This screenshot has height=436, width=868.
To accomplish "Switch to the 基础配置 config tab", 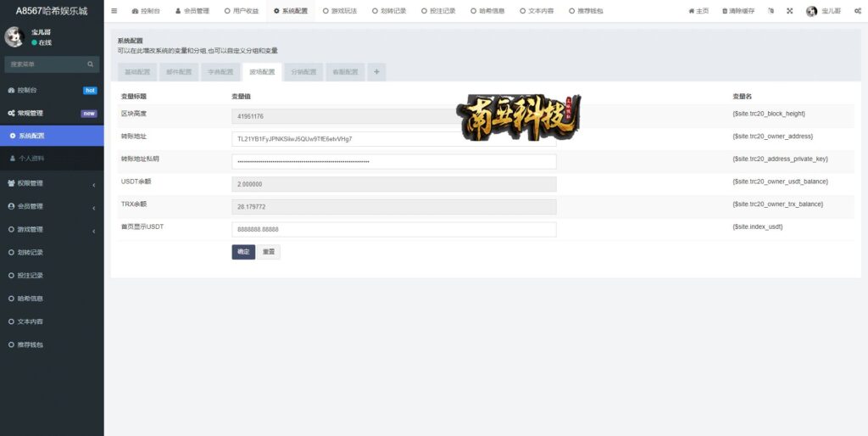I will [x=137, y=72].
